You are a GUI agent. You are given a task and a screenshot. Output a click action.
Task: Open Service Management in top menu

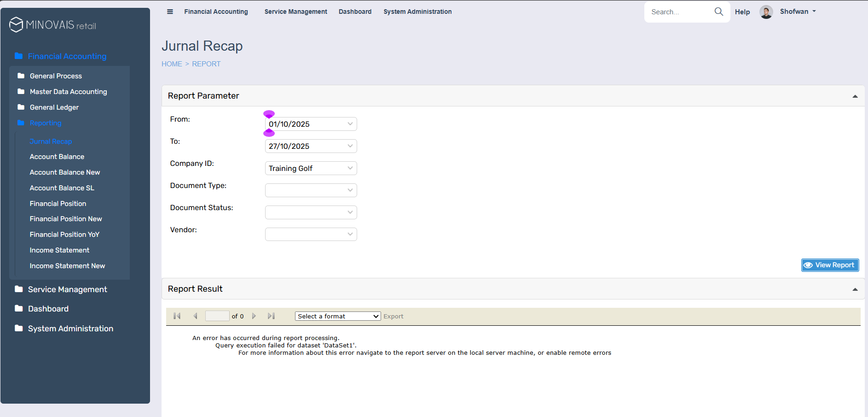pos(295,12)
